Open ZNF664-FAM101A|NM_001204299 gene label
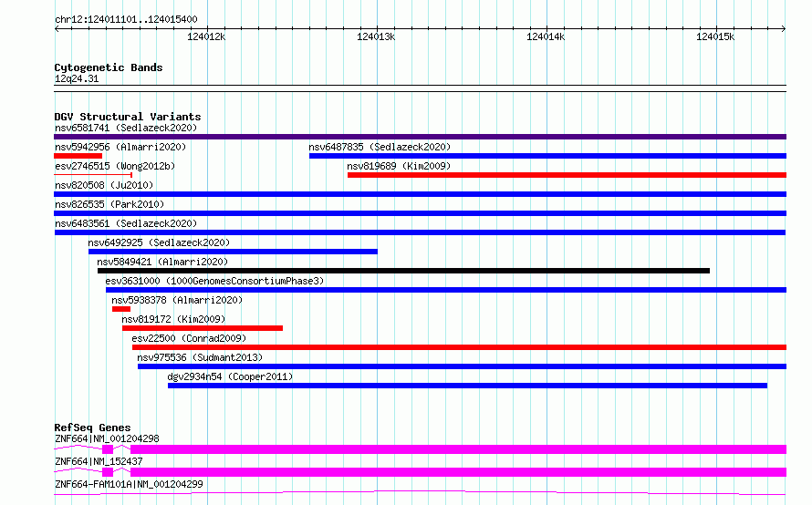Image resolution: width=812 pixels, height=505 pixels. point(129,484)
